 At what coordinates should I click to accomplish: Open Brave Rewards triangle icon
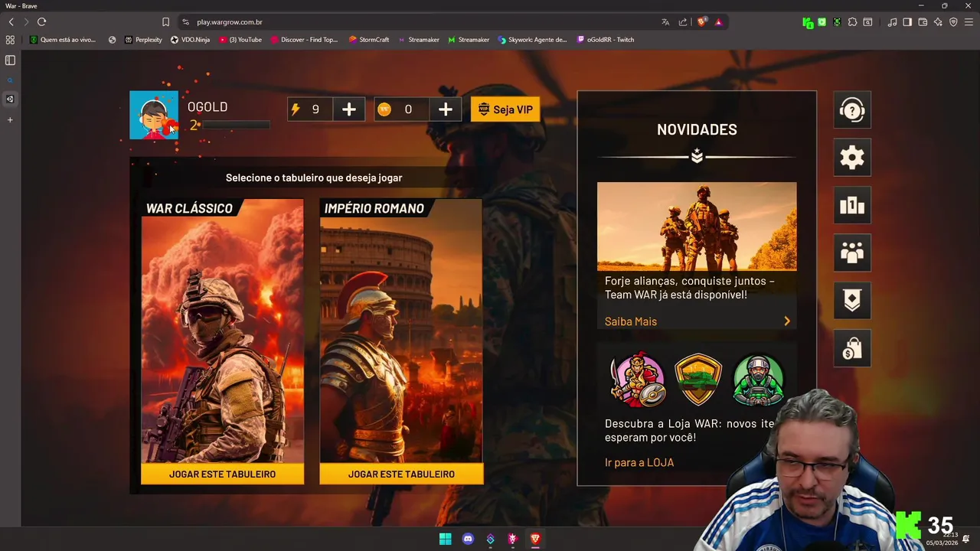(x=718, y=22)
